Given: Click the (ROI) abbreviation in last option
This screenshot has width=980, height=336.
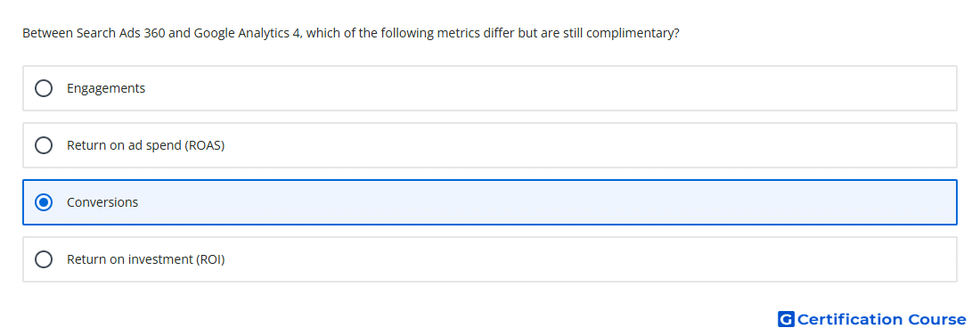Looking at the screenshot, I should (x=209, y=259).
